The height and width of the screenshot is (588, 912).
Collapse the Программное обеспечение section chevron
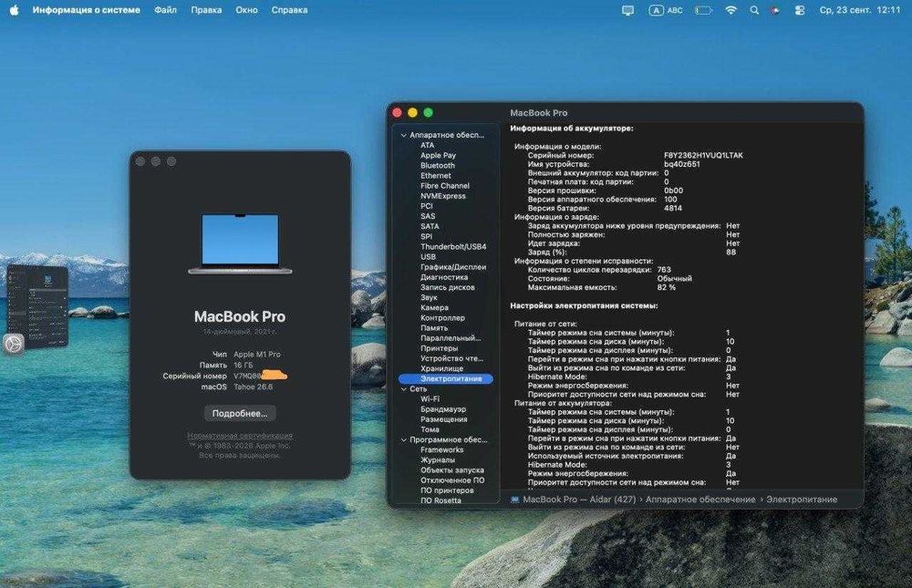pyautogui.click(x=404, y=439)
